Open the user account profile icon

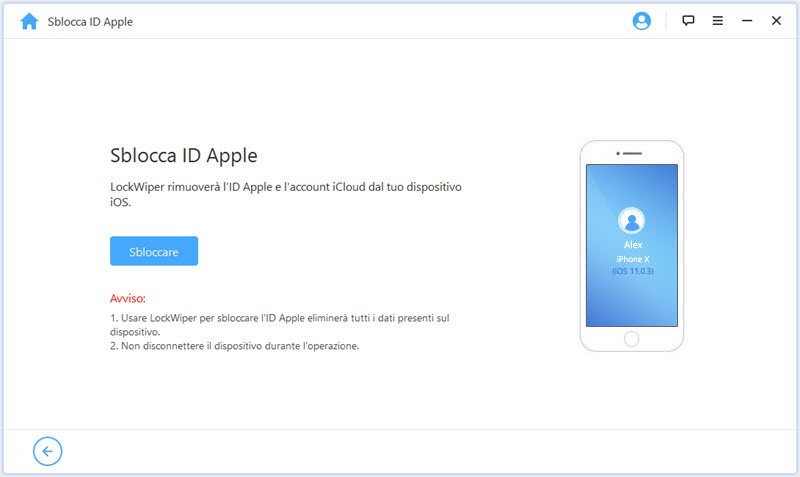pos(641,21)
